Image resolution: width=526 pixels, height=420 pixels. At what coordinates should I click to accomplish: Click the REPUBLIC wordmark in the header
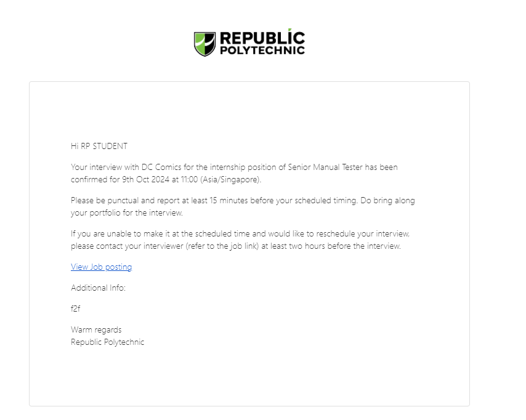point(262,37)
